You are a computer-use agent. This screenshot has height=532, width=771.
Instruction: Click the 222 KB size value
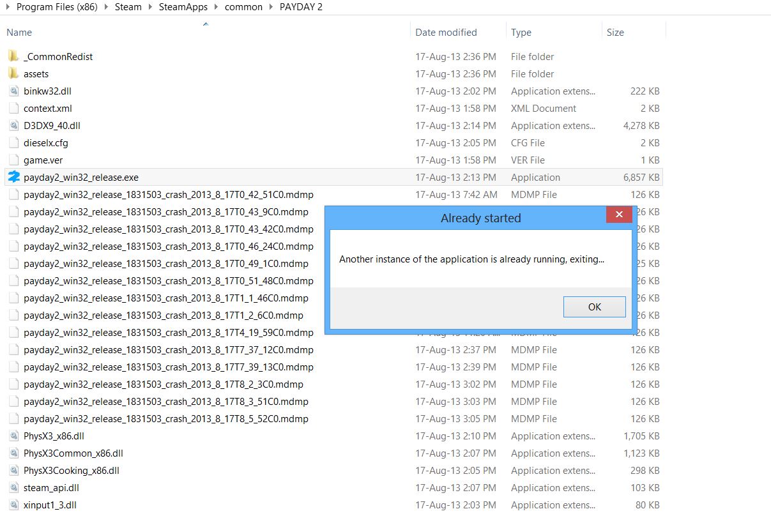pos(645,91)
